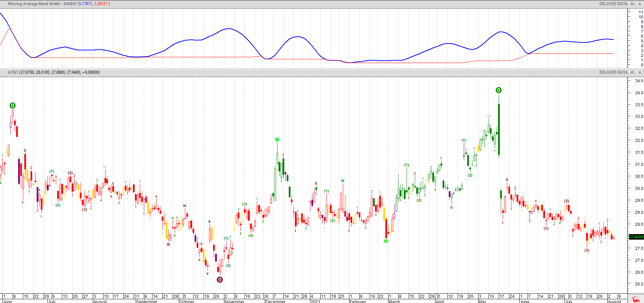Maximize the Moving Average Band Width panel

(632, 4)
